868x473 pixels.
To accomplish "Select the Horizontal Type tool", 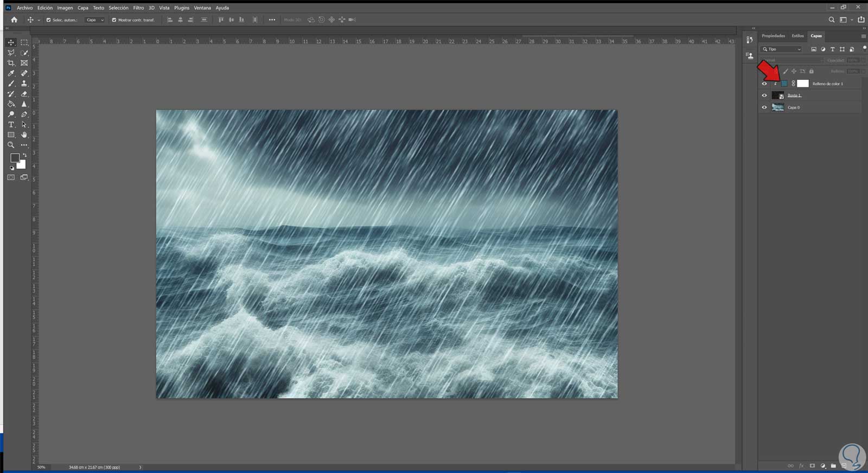I will (x=11, y=125).
